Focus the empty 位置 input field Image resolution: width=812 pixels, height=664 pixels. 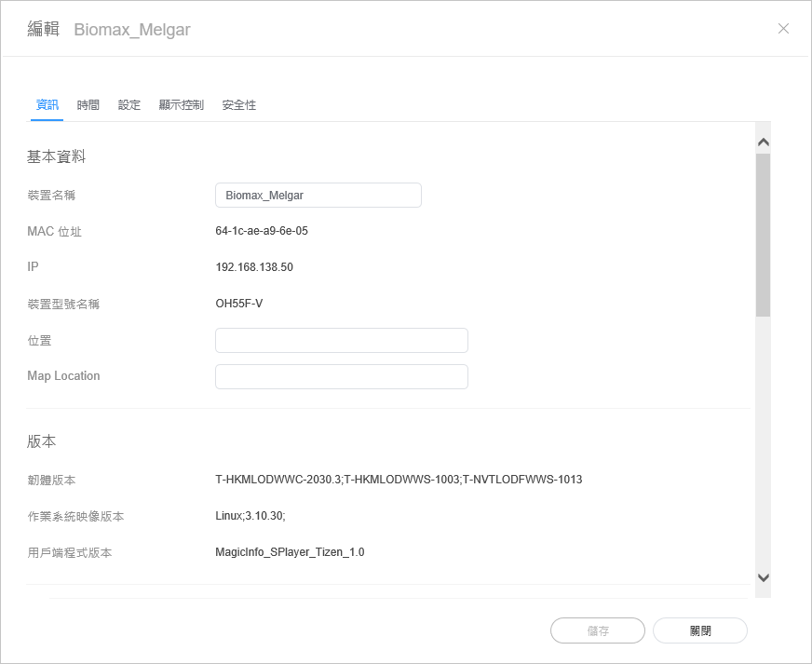coord(341,341)
